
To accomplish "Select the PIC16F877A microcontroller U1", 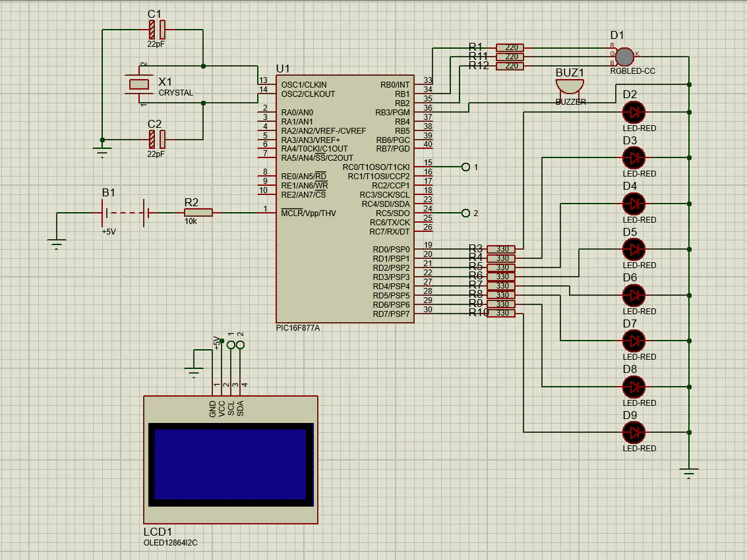I will click(x=345, y=199).
